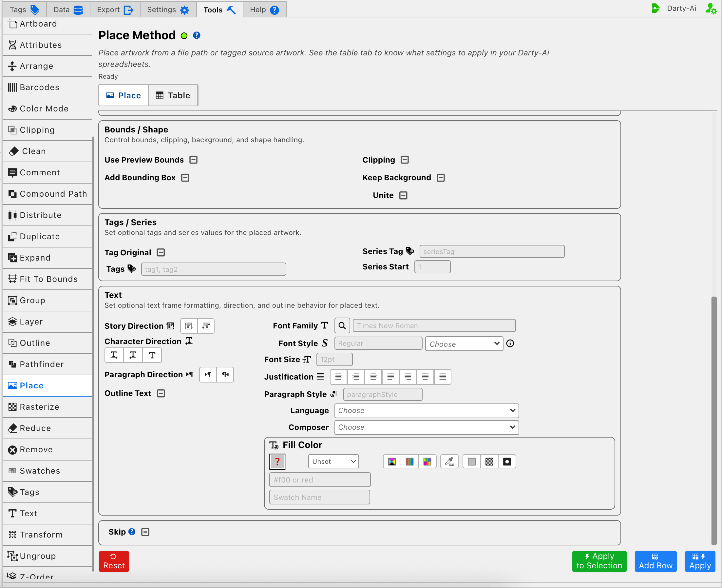This screenshot has width=722, height=588.
Task: Open the Help tab in top bar
Action: (x=265, y=10)
